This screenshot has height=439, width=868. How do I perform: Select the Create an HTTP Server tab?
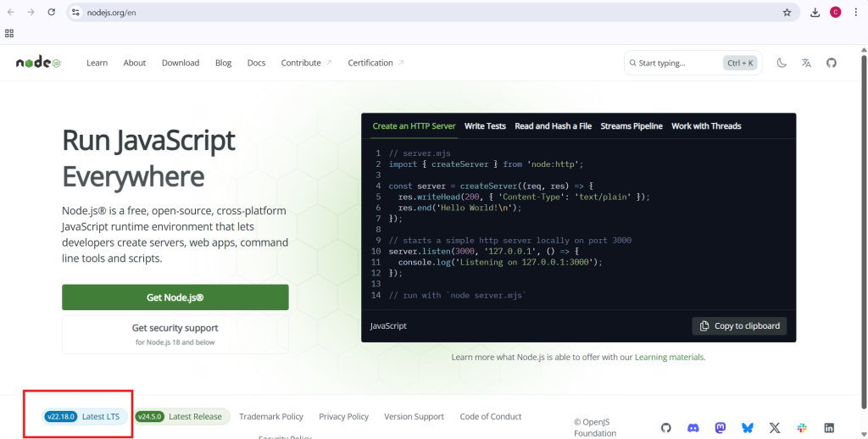(x=414, y=125)
